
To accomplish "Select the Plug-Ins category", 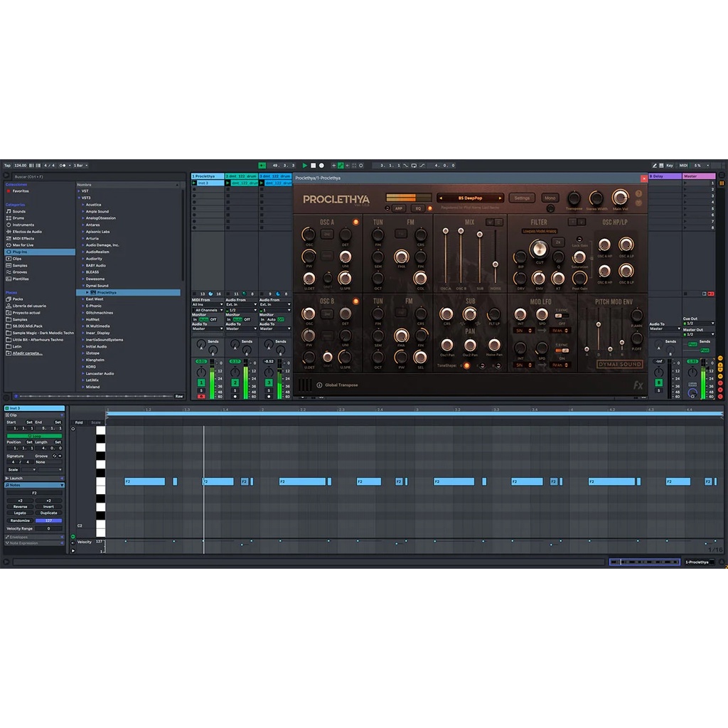I will coord(40,252).
